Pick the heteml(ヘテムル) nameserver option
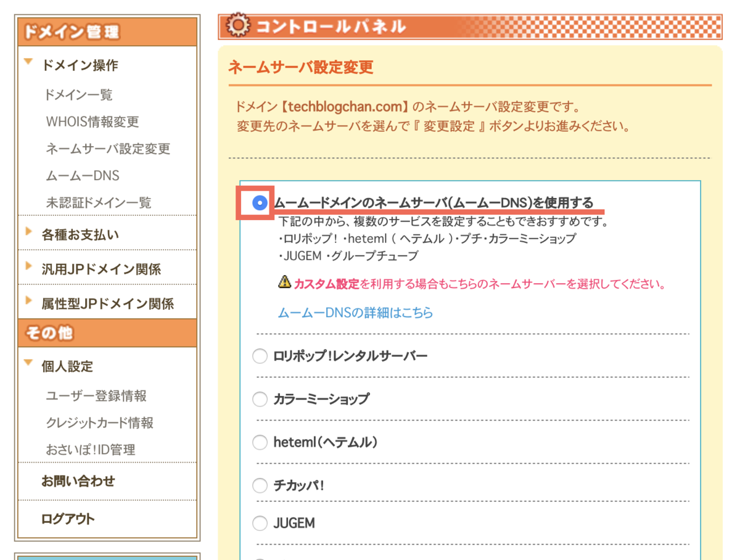Viewport: 740px width, 560px height. [260, 442]
